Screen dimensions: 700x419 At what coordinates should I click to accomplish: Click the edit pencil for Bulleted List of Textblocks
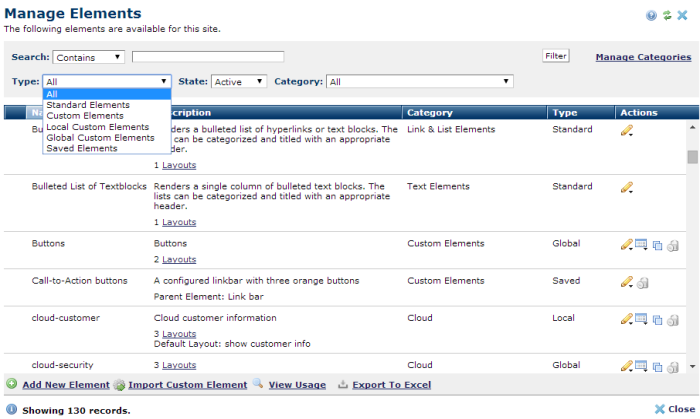[x=627, y=187]
